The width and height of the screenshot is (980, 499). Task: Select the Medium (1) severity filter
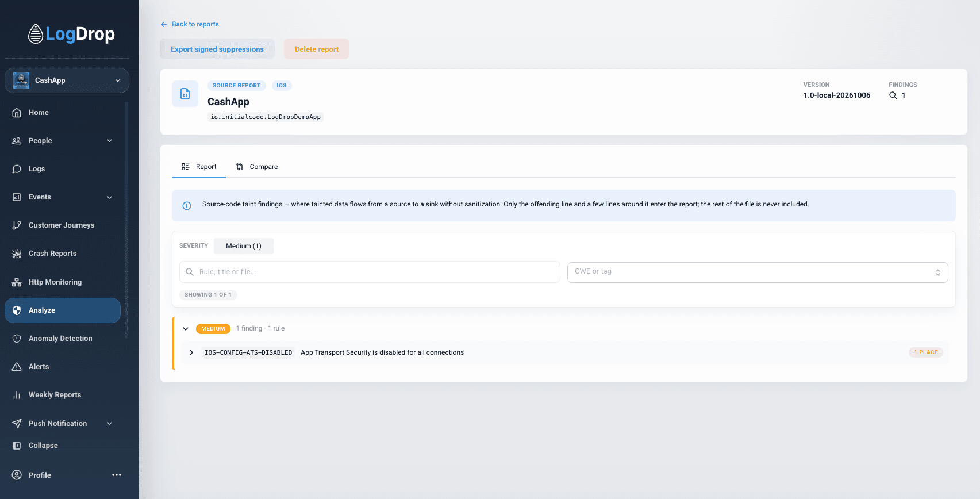[x=244, y=246]
